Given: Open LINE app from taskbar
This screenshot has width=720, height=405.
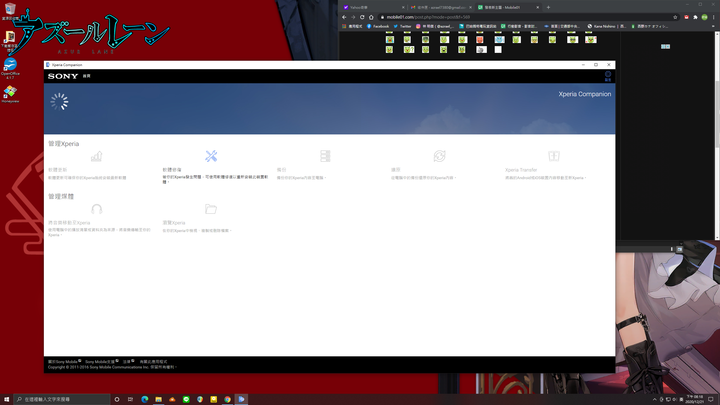Looking at the screenshot, I should click(186, 399).
